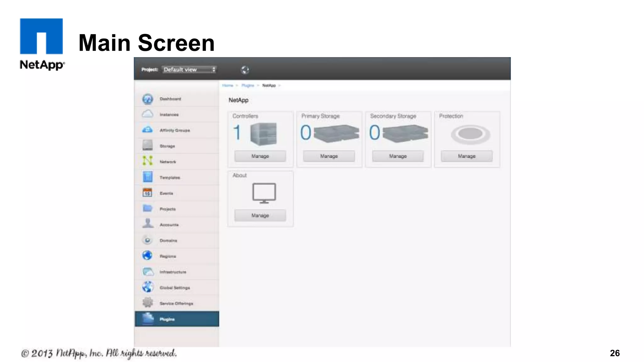This screenshot has width=644, height=362.
Task: Open Infrastructure menu label
Action: 173,272
